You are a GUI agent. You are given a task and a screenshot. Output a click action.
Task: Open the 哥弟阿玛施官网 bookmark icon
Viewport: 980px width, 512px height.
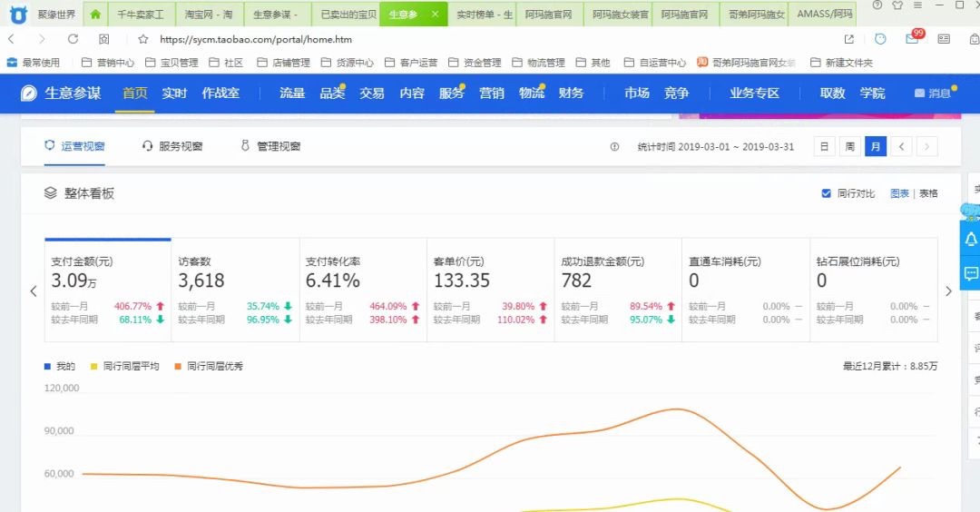[702, 62]
